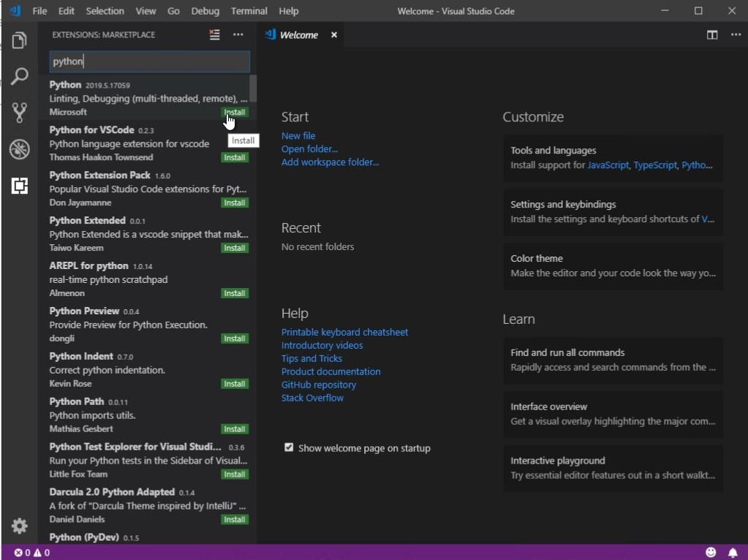Image resolution: width=748 pixels, height=560 pixels.
Task: Select AREPL for python extension title
Action: pyautogui.click(x=88, y=265)
